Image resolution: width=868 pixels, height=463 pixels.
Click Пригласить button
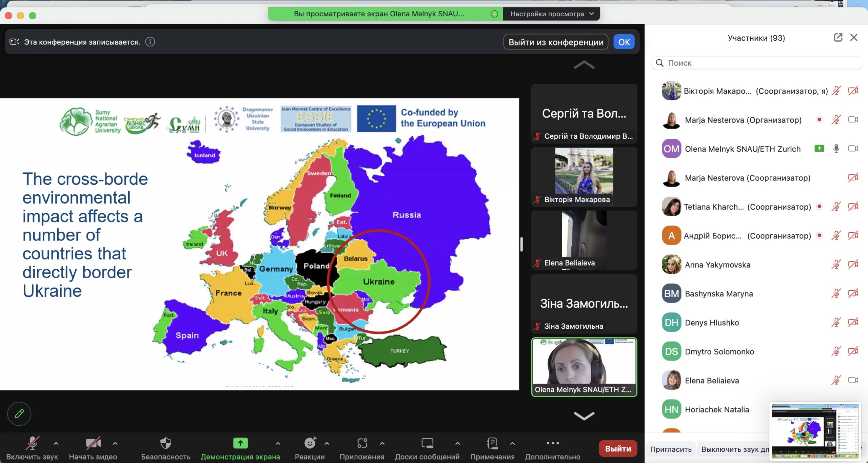(670, 449)
